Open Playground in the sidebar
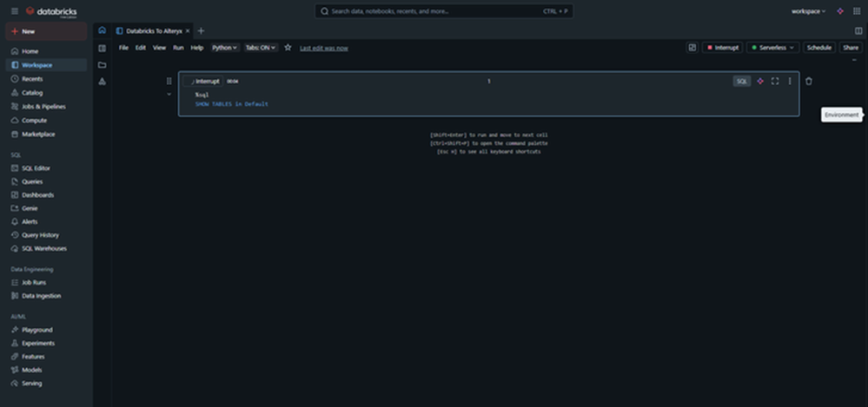Image resolution: width=868 pixels, height=407 pixels. (x=47, y=330)
